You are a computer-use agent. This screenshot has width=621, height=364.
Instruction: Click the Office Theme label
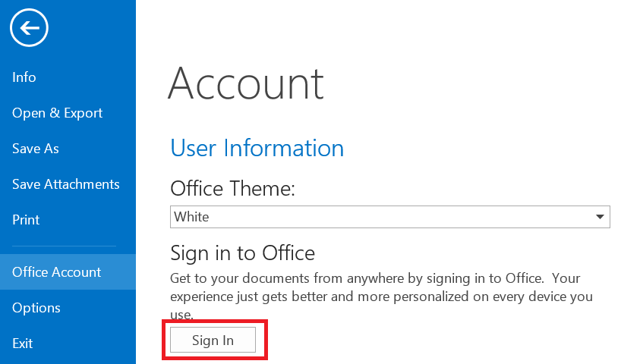[x=232, y=188]
